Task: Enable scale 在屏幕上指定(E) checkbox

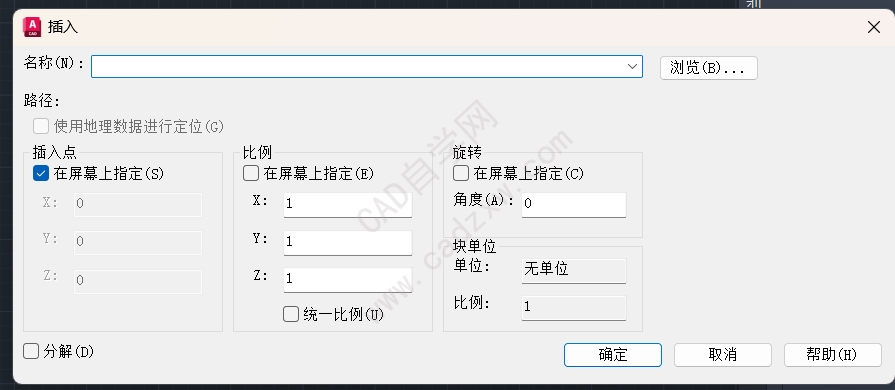Action: tap(251, 173)
